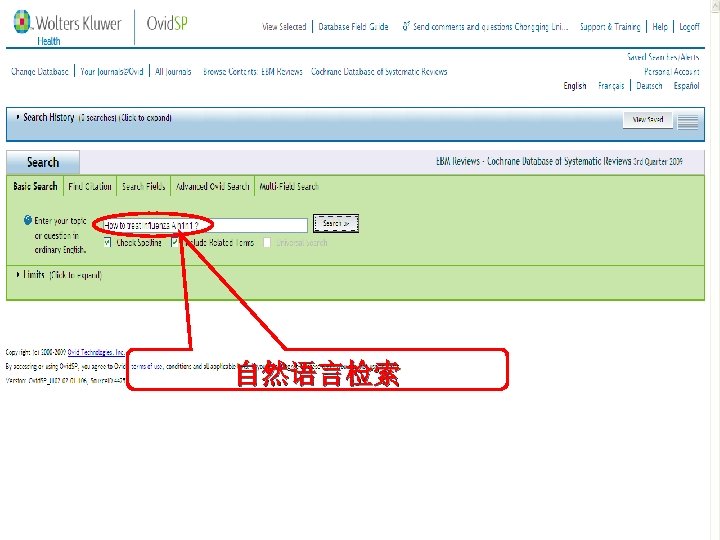Open the Help link
Viewport: 720px width, 540px height.
pos(660,27)
